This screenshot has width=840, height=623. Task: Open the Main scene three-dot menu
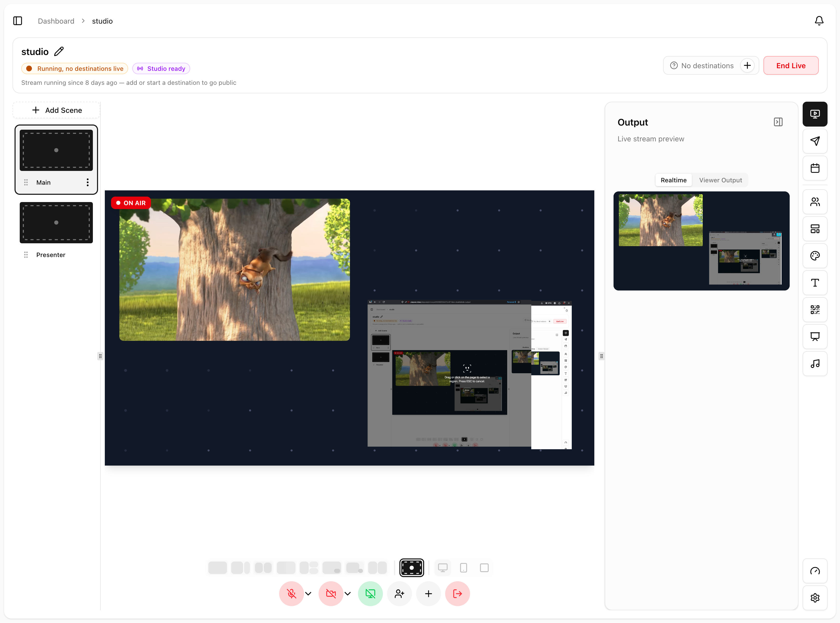click(x=87, y=183)
